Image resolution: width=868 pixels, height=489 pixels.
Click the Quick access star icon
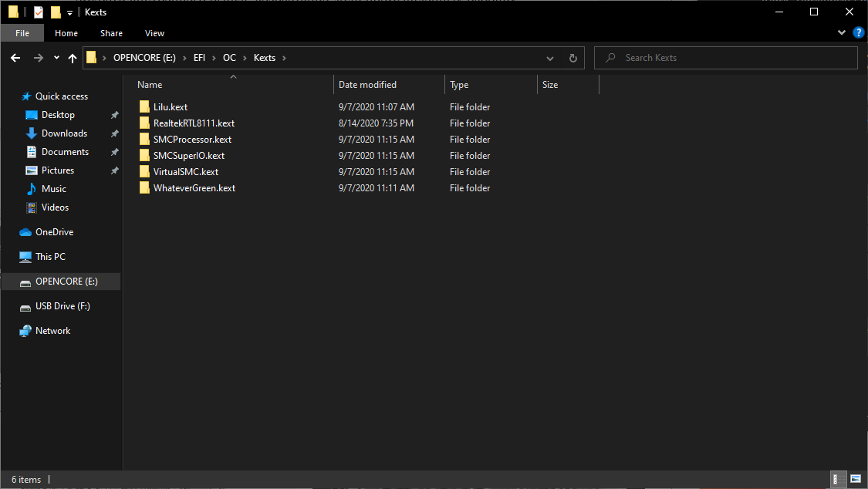click(x=26, y=96)
